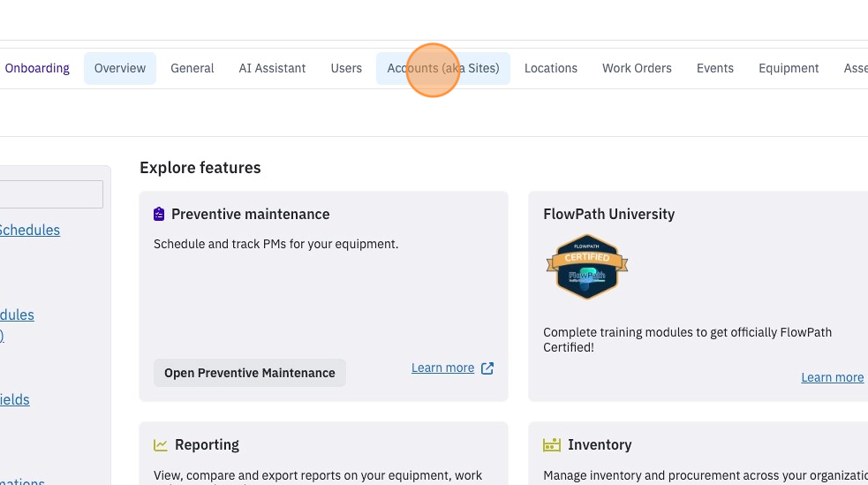This screenshot has width=868, height=485.
Task: Follow Learn more link in FlowPath University card
Action: pyautogui.click(x=832, y=377)
